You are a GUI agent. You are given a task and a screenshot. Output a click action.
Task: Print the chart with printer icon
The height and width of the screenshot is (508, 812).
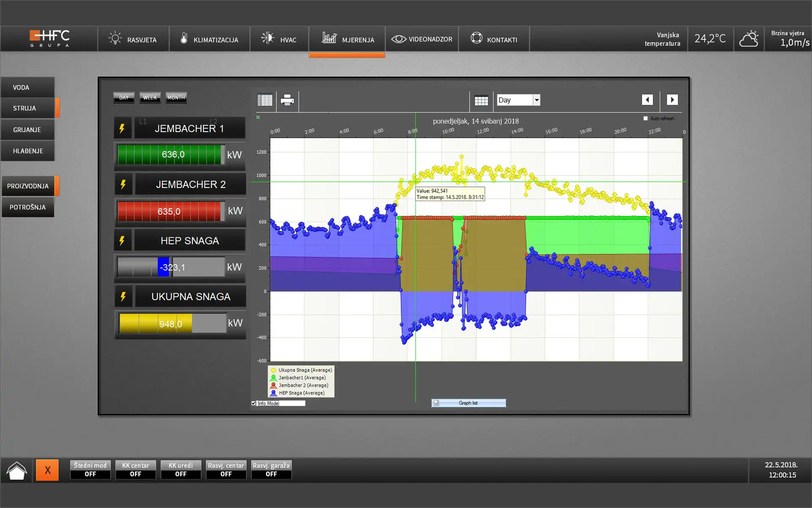tap(287, 100)
